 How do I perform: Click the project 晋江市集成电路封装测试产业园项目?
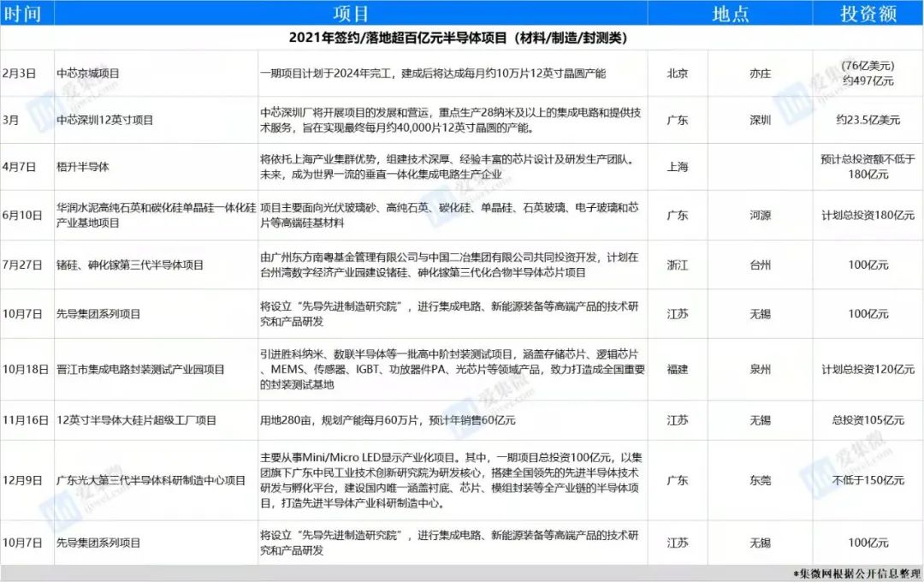[x=140, y=369]
